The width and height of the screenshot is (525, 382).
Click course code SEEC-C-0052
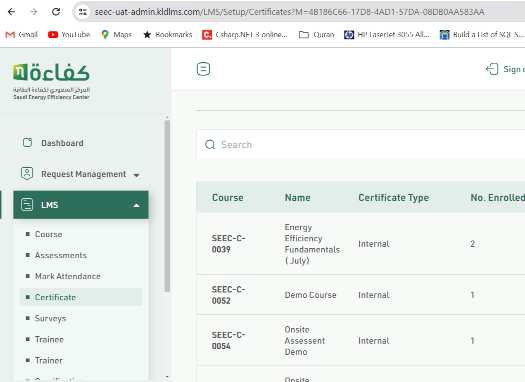pyautogui.click(x=228, y=295)
